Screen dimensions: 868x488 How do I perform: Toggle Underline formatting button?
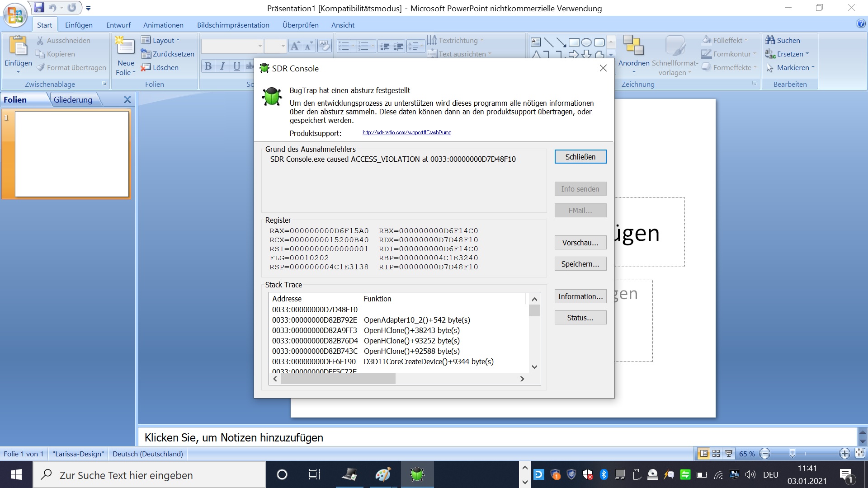point(236,66)
